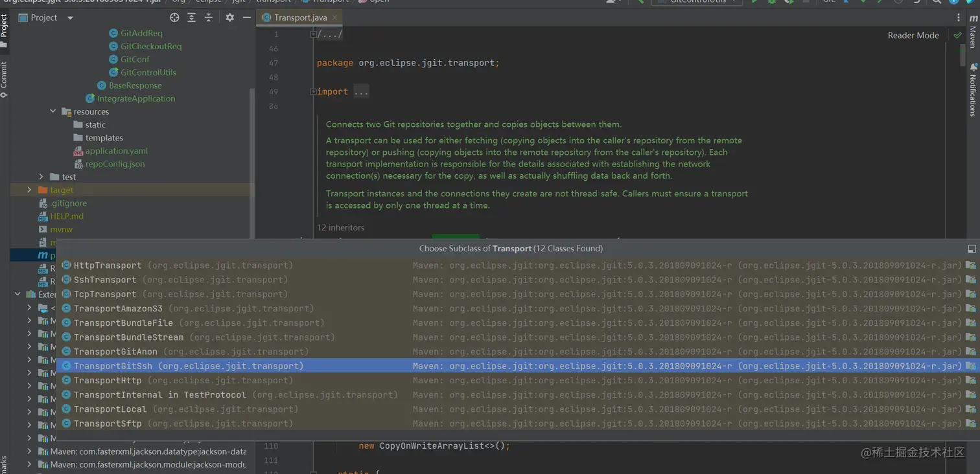Open application.yaml in project tree
Screen dimensions: 980x474
click(117, 151)
